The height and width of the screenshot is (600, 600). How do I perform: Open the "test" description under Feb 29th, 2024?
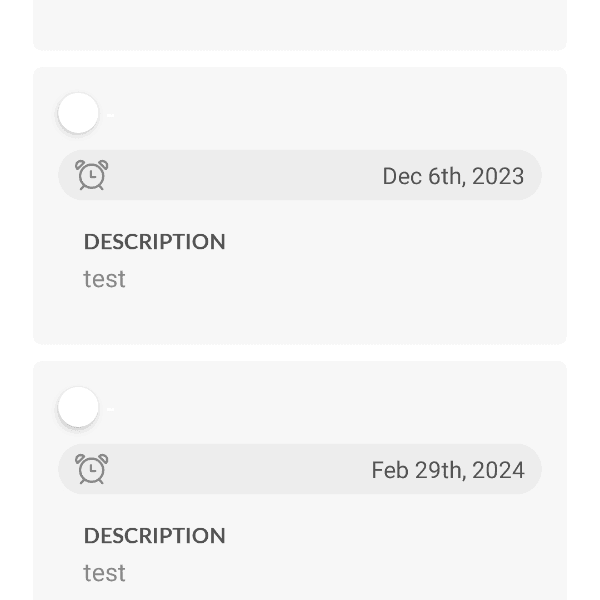[105, 573]
